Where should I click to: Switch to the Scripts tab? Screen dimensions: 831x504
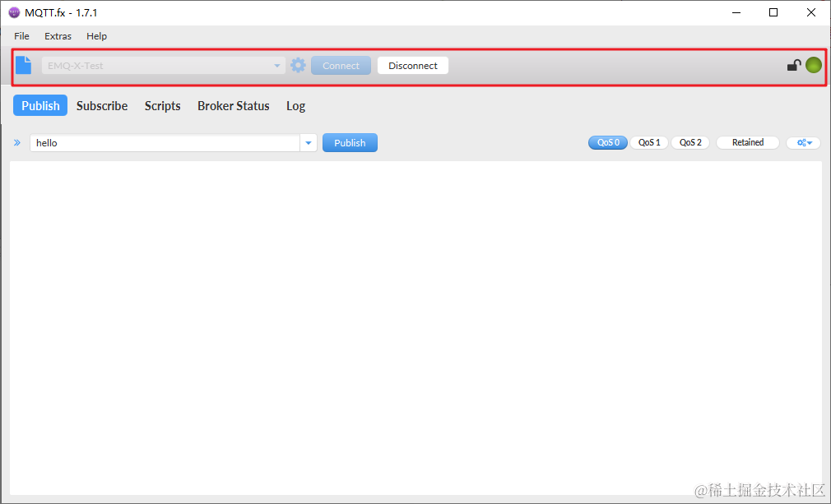coord(163,105)
